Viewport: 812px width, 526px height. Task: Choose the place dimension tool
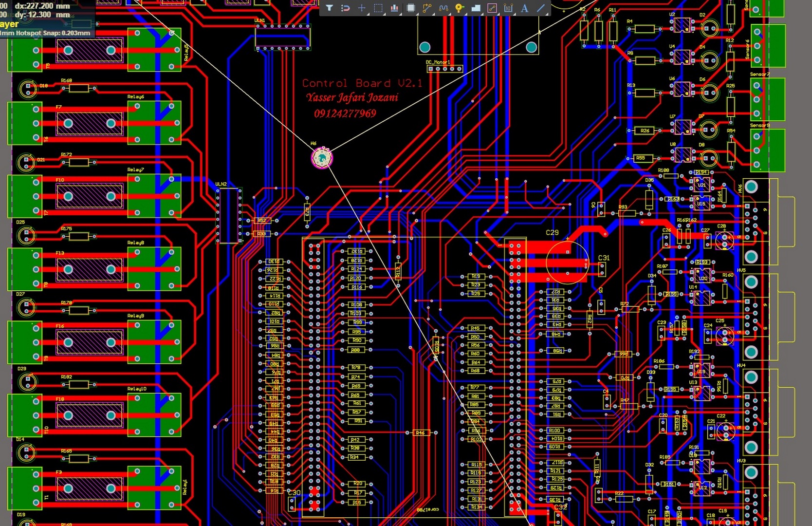pos(508,8)
